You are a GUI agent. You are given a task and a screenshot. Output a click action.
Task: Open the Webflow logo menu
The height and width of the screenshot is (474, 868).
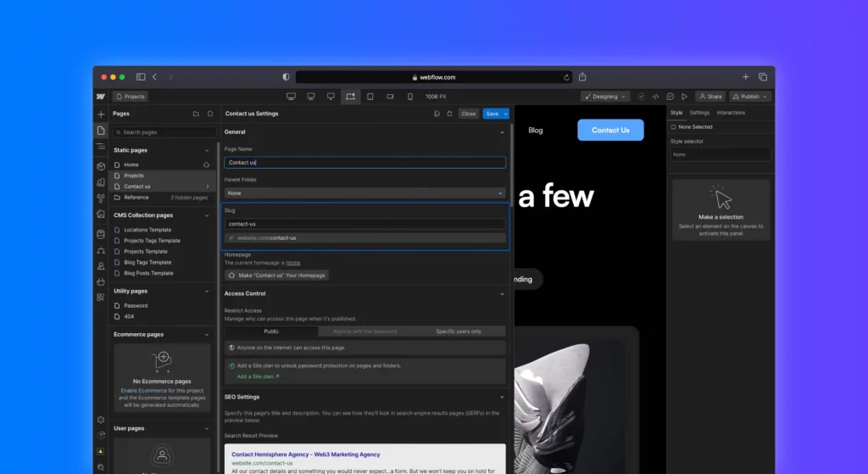pyautogui.click(x=101, y=97)
